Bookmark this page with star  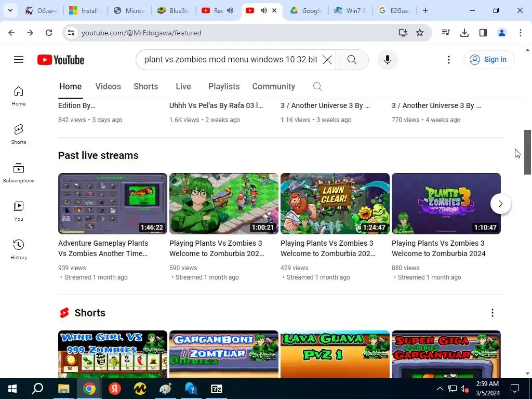tap(420, 33)
